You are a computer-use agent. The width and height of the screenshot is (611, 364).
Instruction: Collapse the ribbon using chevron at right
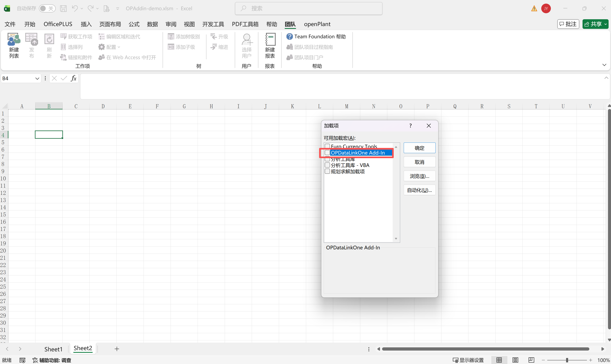pyautogui.click(x=604, y=65)
